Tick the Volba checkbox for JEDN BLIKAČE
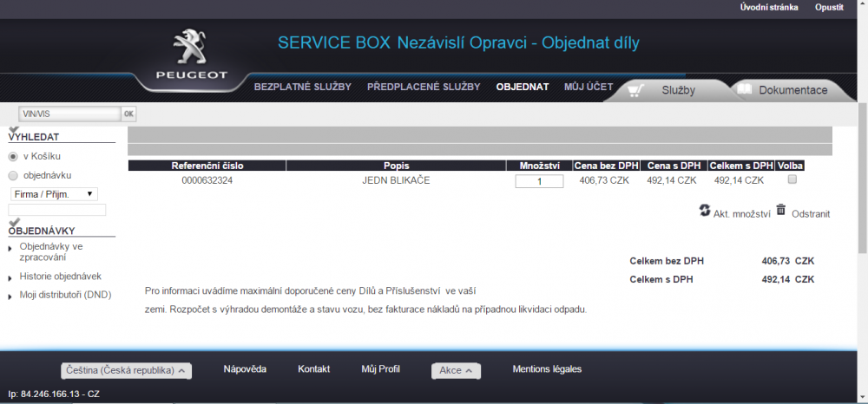This screenshot has width=868, height=404. click(x=792, y=179)
